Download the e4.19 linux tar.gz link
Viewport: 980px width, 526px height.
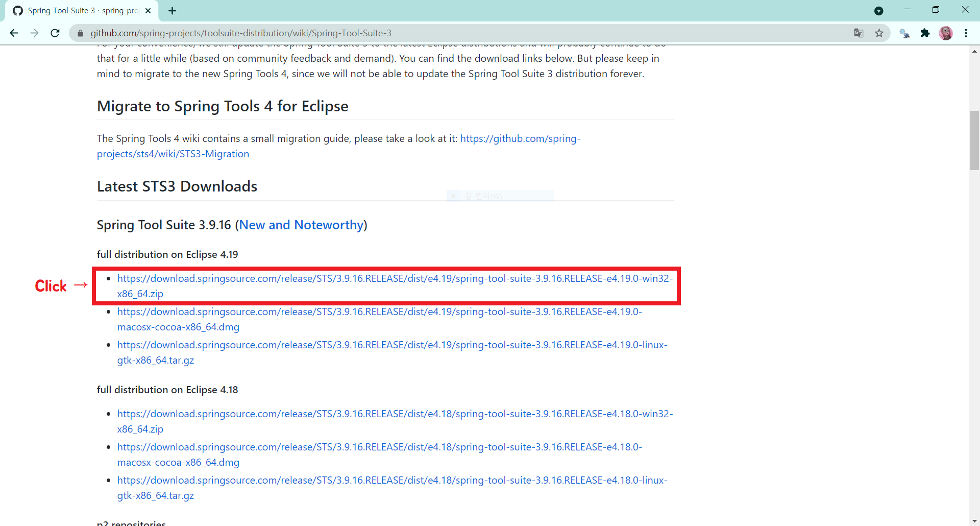[393, 352]
